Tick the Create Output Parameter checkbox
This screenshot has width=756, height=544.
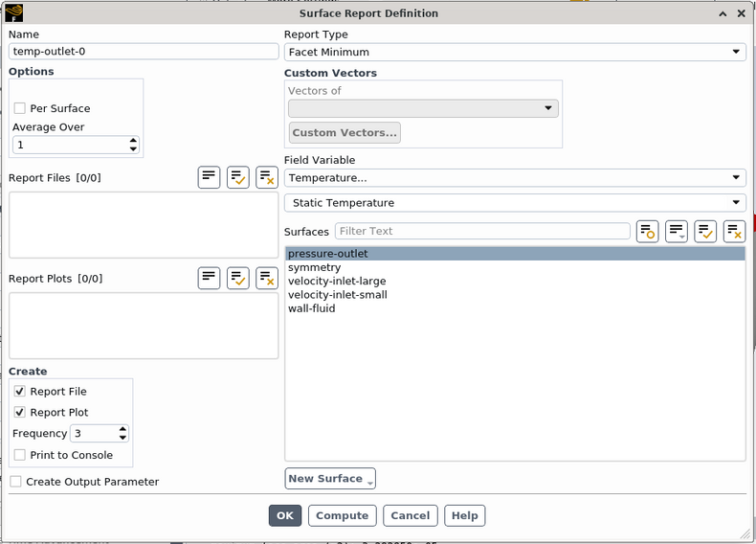(x=16, y=482)
